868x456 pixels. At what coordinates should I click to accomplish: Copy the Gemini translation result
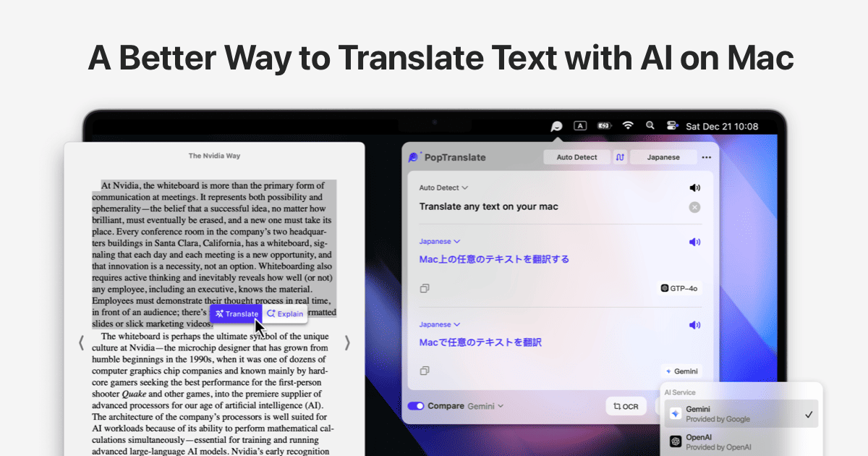click(425, 371)
